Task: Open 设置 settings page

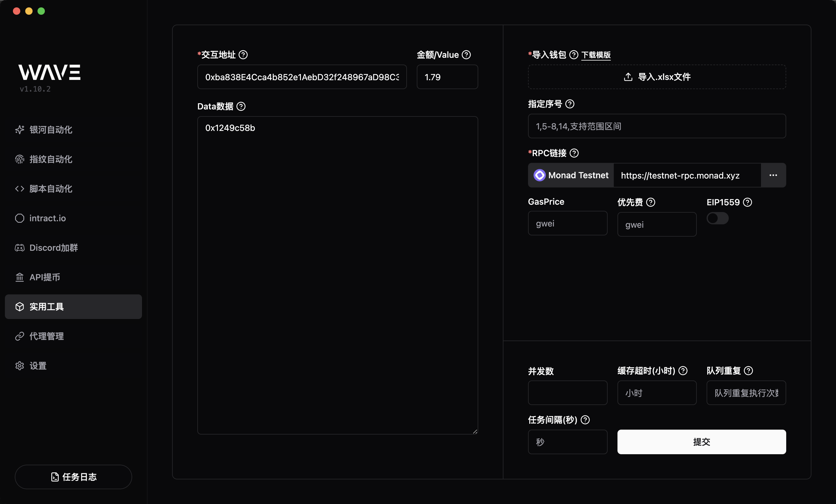Action: tap(38, 366)
